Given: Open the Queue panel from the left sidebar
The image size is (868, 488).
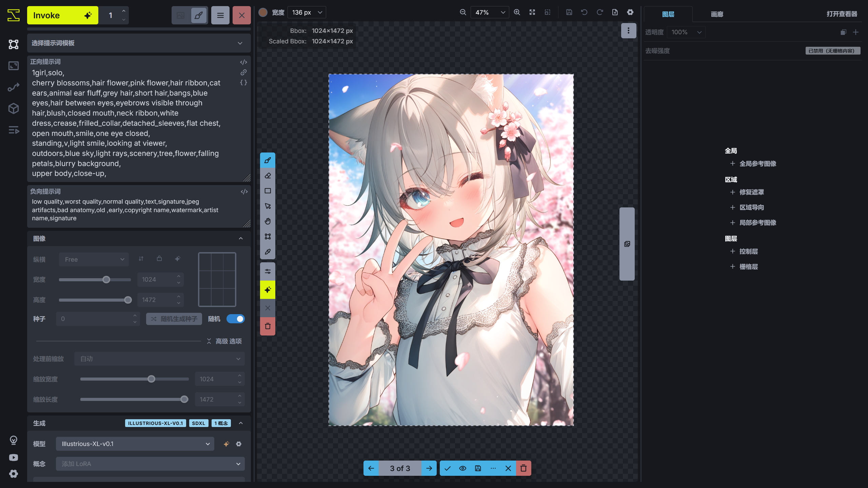Looking at the screenshot, I should pos(14,130).
